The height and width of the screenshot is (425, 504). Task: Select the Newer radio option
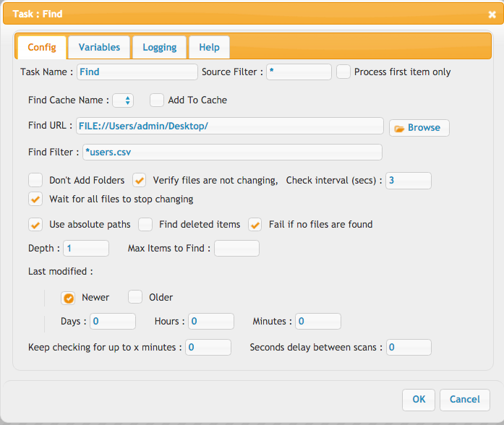pyautogui.click(x=68, y=298)
